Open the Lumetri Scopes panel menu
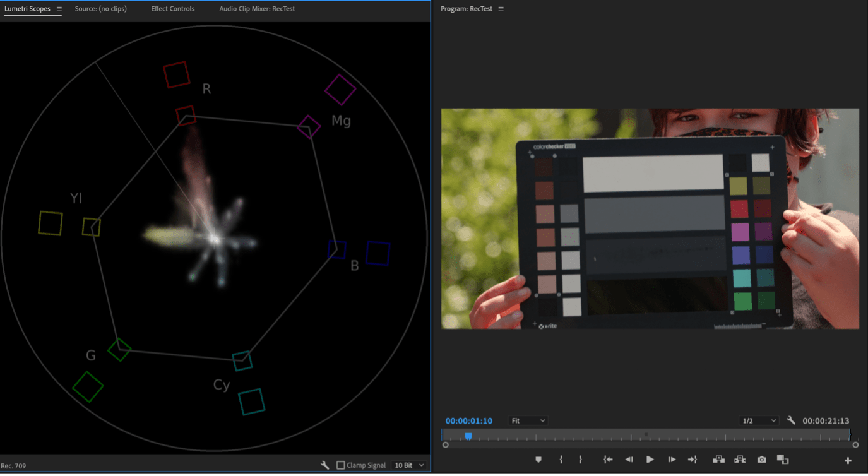This screenshot has width=868, height=476. [x=59, y=9]
